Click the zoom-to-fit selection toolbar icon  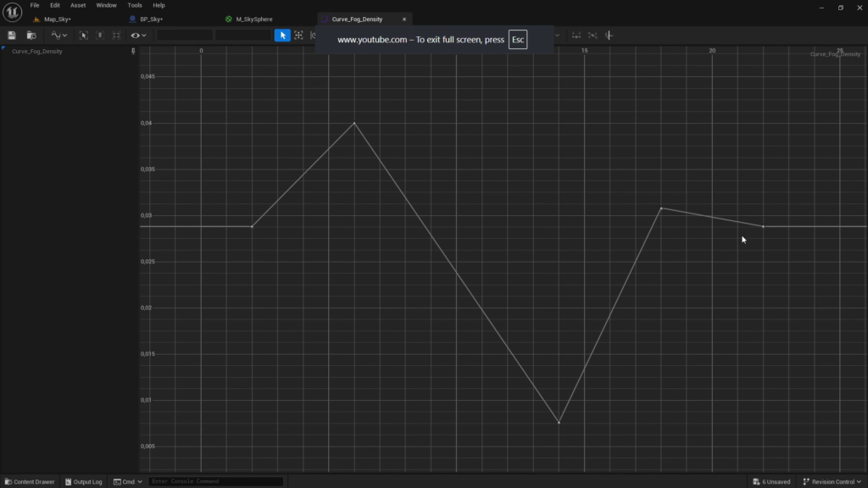[x=84, y=36]
